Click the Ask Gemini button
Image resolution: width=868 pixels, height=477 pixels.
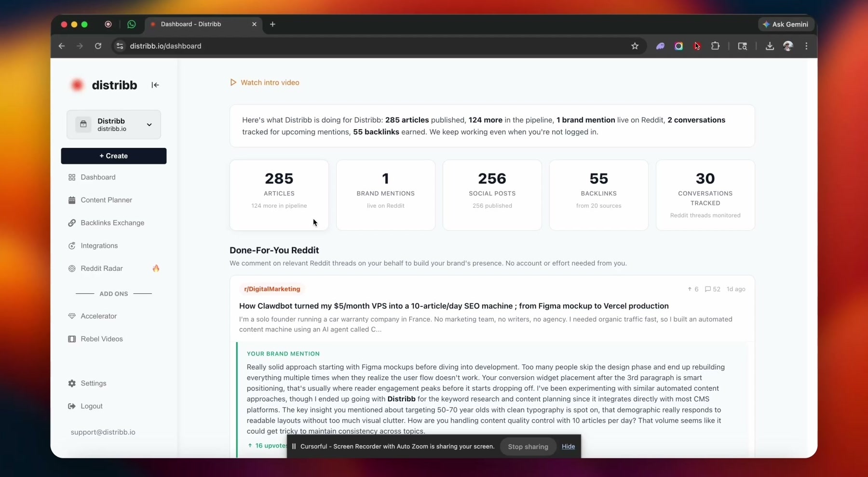coord(786,25)
